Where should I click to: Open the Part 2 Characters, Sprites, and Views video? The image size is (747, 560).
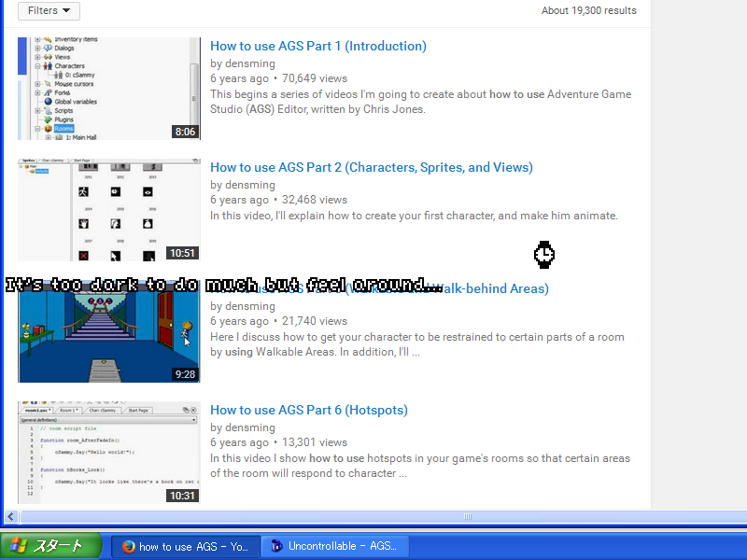[371, 167]
